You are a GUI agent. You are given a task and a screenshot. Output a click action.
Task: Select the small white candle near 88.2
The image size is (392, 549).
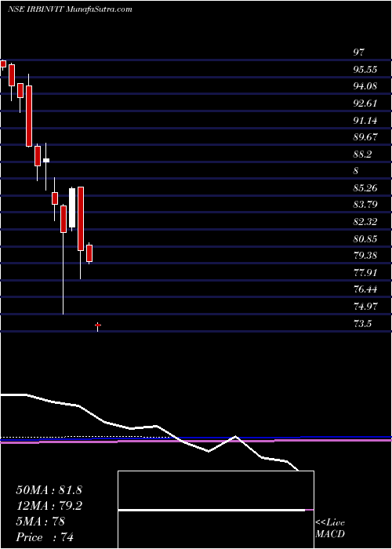(46, 160)
